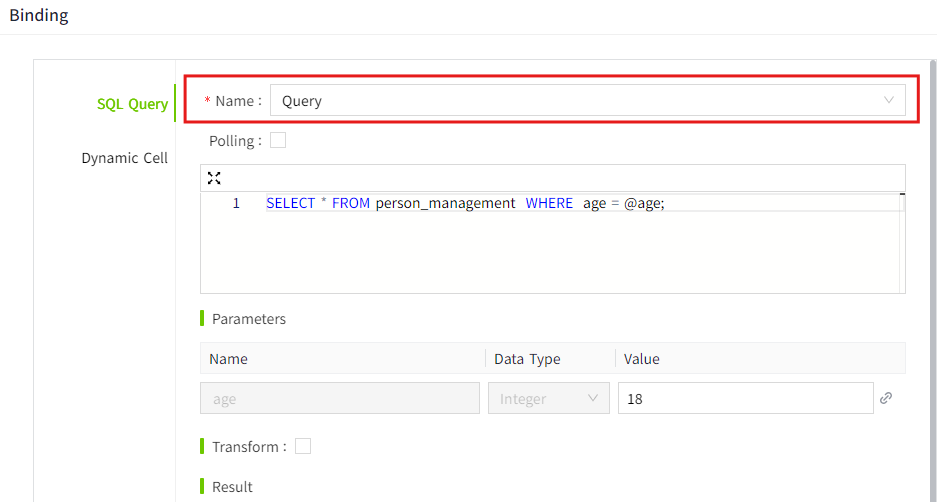Click the Result section heading
The image size is (937, 502).
click(232, 487)
